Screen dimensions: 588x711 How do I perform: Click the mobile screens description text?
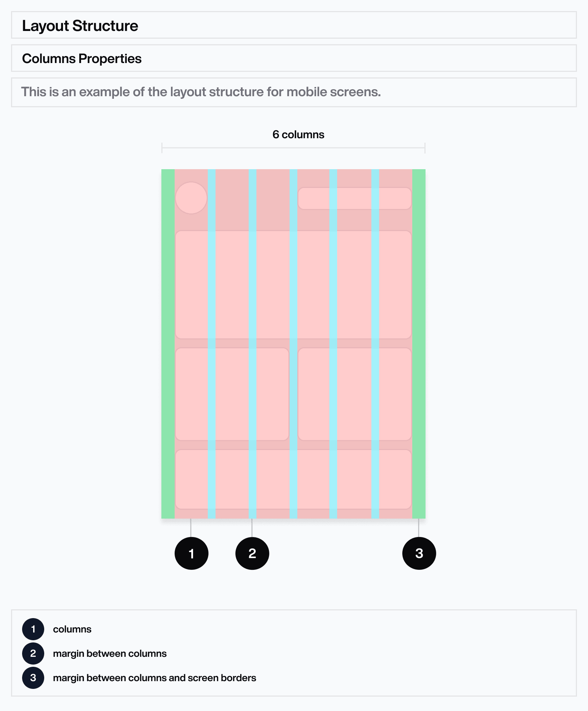click(x=201, y=92)
